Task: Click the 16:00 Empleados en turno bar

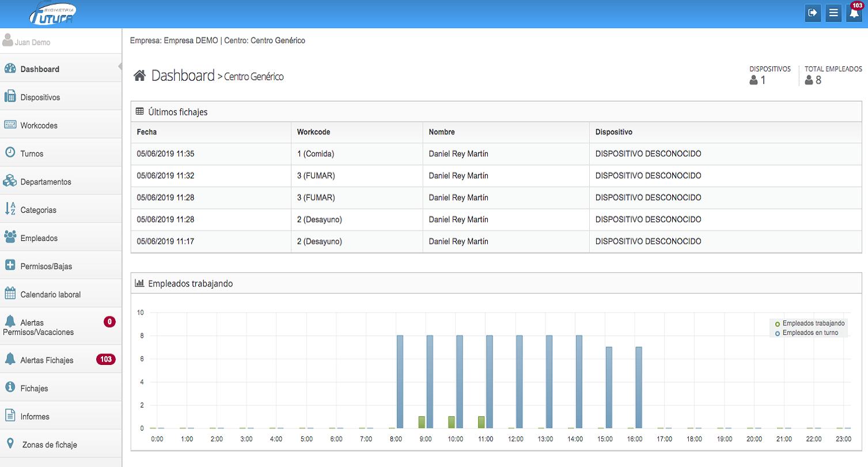Action: (x=639, y=387)
